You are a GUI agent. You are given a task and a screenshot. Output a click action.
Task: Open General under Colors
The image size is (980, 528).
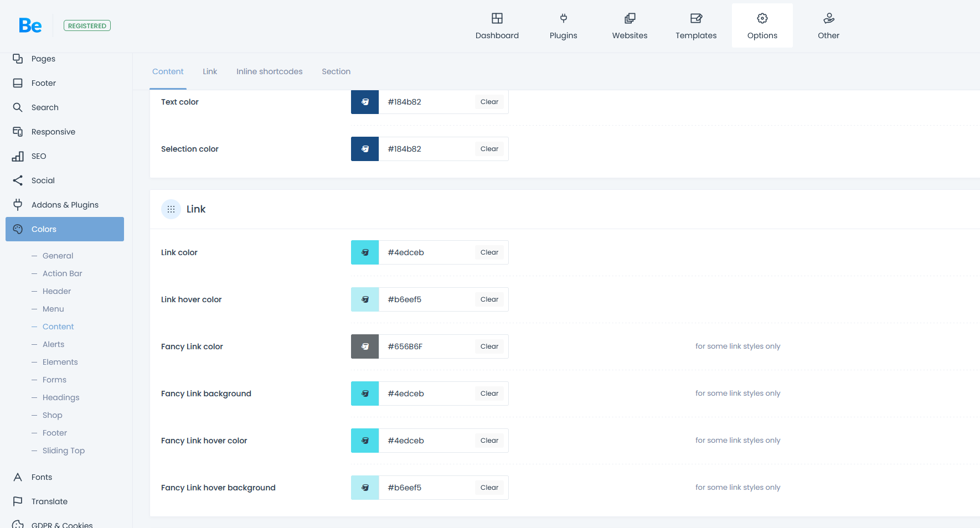point(58,256)
